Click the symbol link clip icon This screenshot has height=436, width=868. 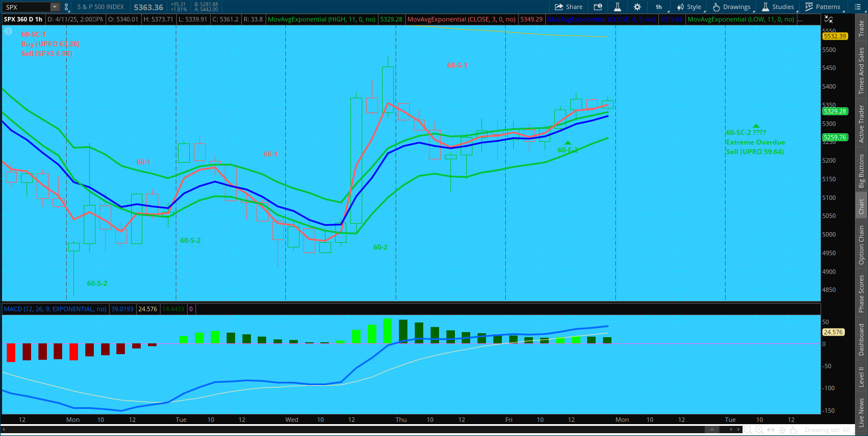coord(67,7)
